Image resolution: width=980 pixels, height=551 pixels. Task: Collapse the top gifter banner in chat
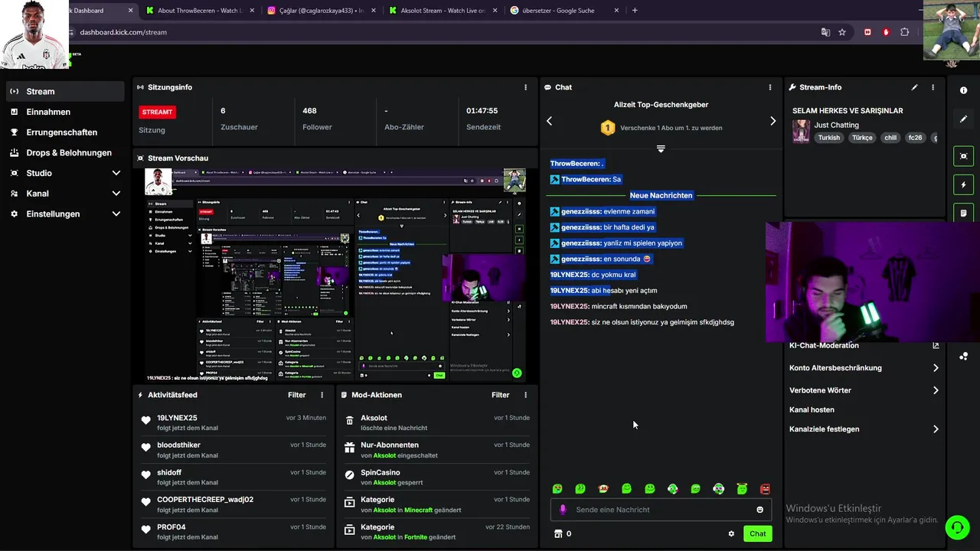tap(661, 148)
